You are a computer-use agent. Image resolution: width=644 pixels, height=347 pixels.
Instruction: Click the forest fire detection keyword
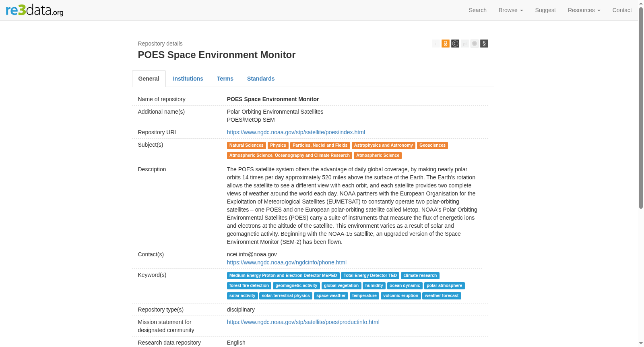click(x=249, y=286)
